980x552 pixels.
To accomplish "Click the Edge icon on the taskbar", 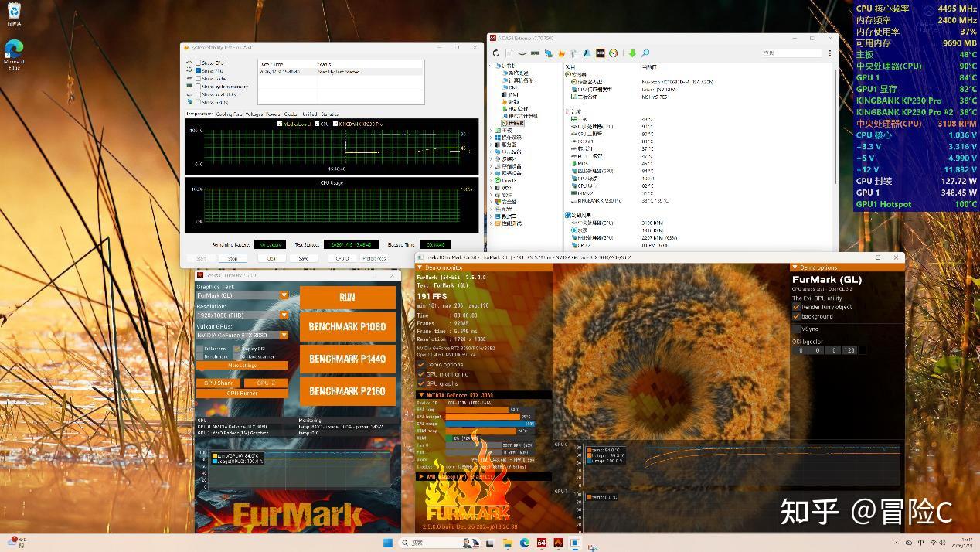I will [x=525, y=543].
